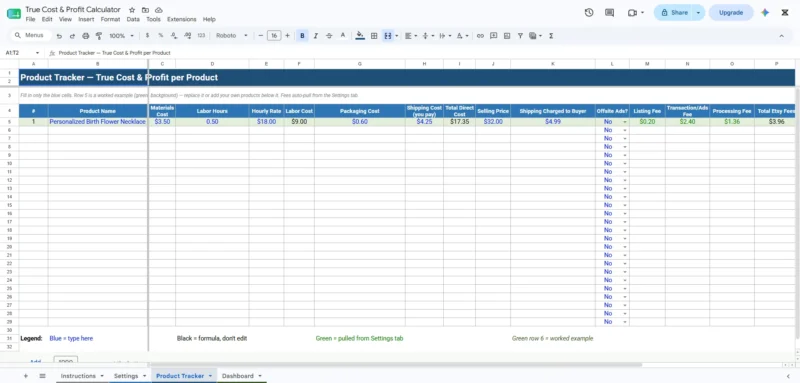Click the font size 16 field
The image size is (800, 383).
274,36
